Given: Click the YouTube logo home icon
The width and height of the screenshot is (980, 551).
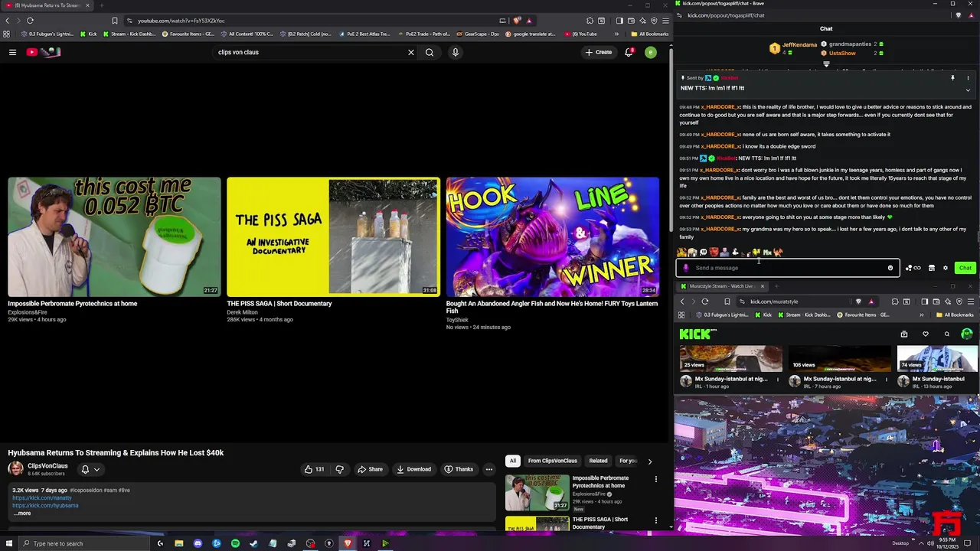Looking at the screenshot, I should point(43,52).
